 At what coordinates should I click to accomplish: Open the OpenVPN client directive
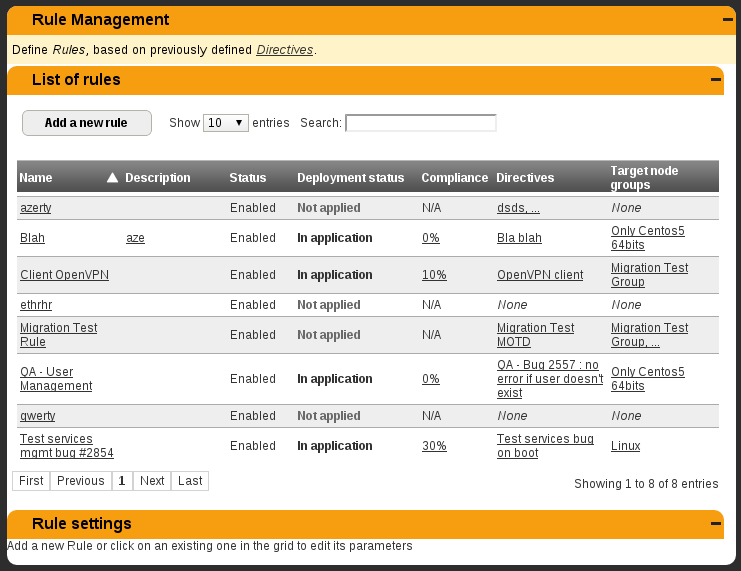(x=540, y=275)
